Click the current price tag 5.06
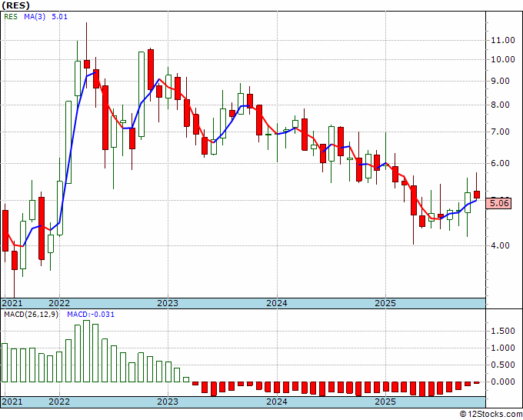Screen dimensions: 523x420 (499, 203)
